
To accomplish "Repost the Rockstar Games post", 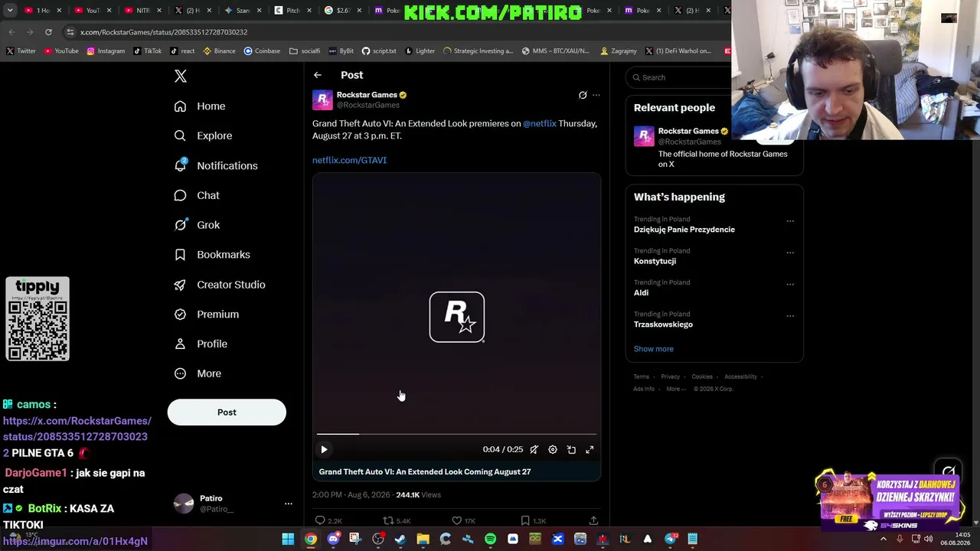I will pos(388,521).
